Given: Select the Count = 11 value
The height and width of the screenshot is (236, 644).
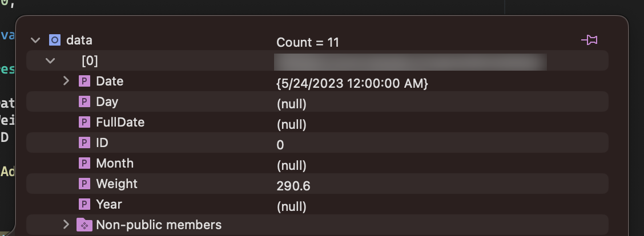Looking at the screenshot, I should click(x=308, y=43).
